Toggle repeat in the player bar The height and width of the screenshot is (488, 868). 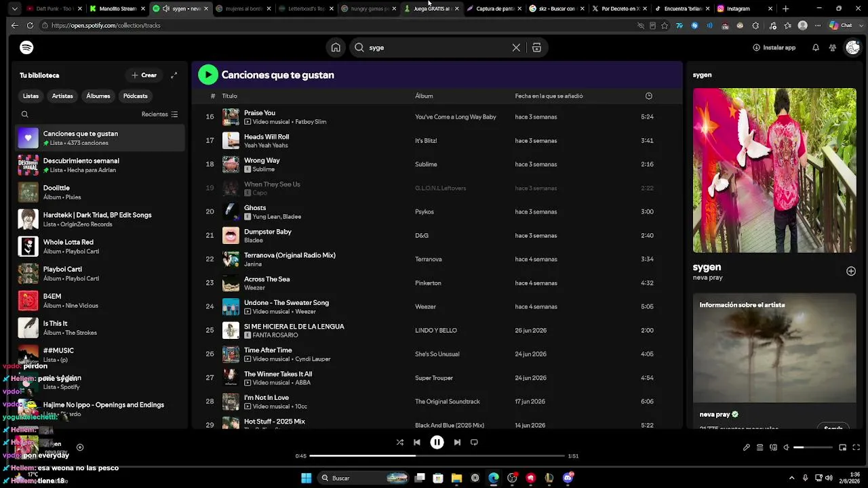click(x=474, y=443)
